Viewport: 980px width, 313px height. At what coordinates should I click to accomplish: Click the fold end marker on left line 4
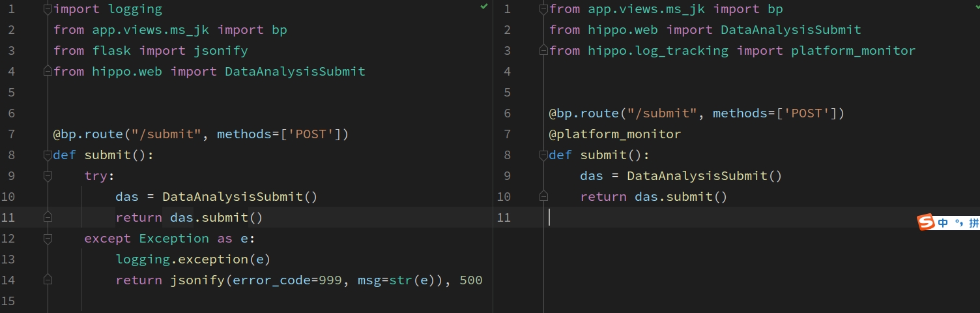click(48, 72)
